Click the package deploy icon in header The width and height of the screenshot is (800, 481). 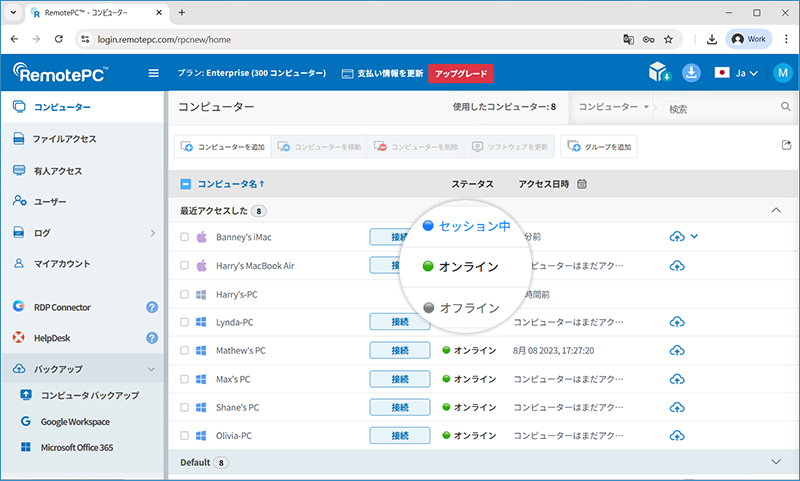659,72
